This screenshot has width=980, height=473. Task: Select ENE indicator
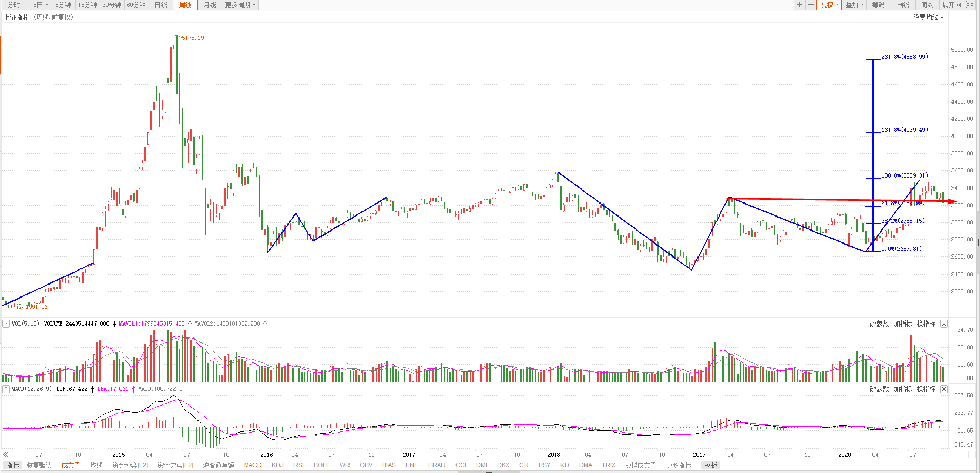click(412, 465)
